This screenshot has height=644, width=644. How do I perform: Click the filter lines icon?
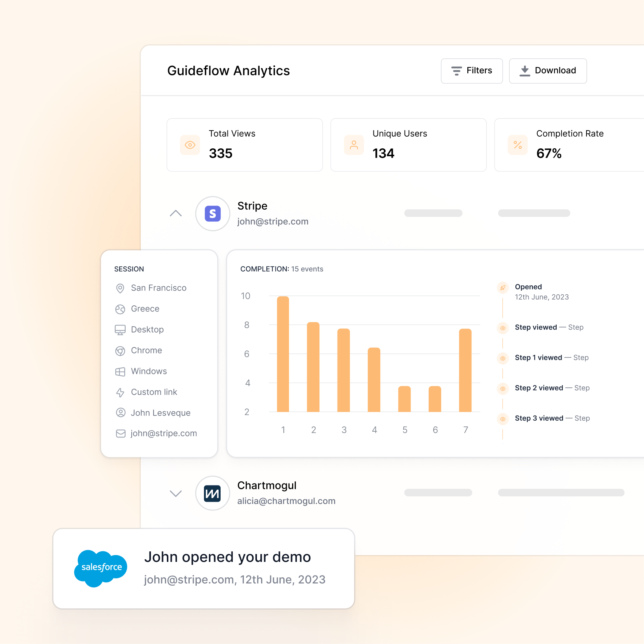click(x=456, y=71)
